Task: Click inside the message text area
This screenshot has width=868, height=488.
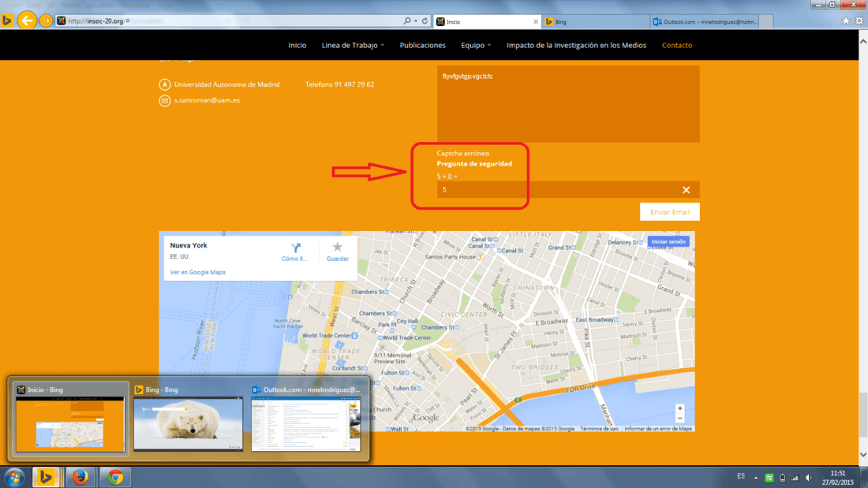Action: (568, 104)
